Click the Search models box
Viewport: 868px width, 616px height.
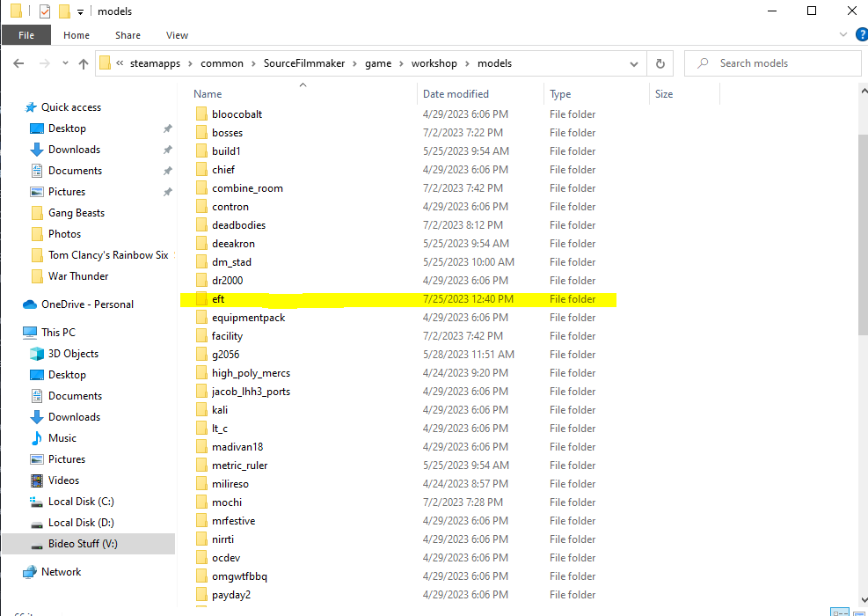(772, 63)
